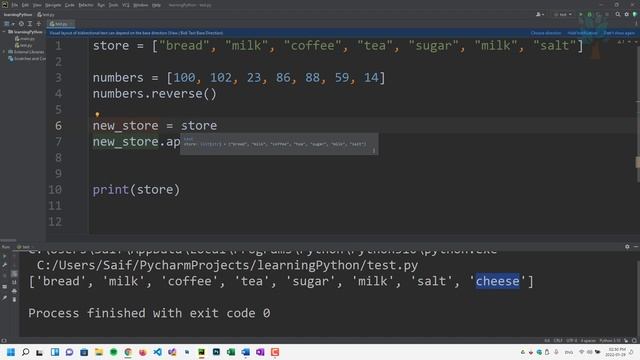Open the Window menu
This screenshot has height=360, width=640.
[140, 5]
